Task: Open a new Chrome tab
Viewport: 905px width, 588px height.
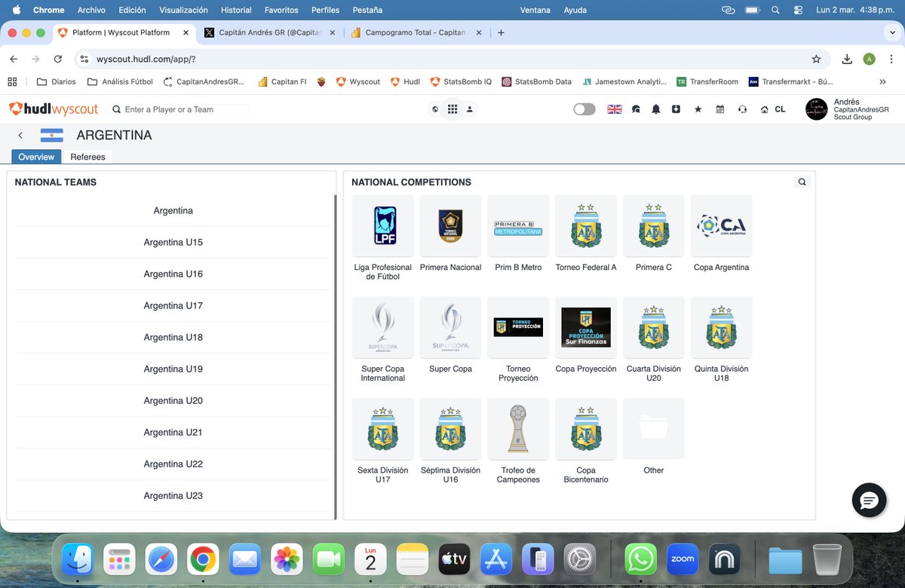Action: click(x=501, y=32)
